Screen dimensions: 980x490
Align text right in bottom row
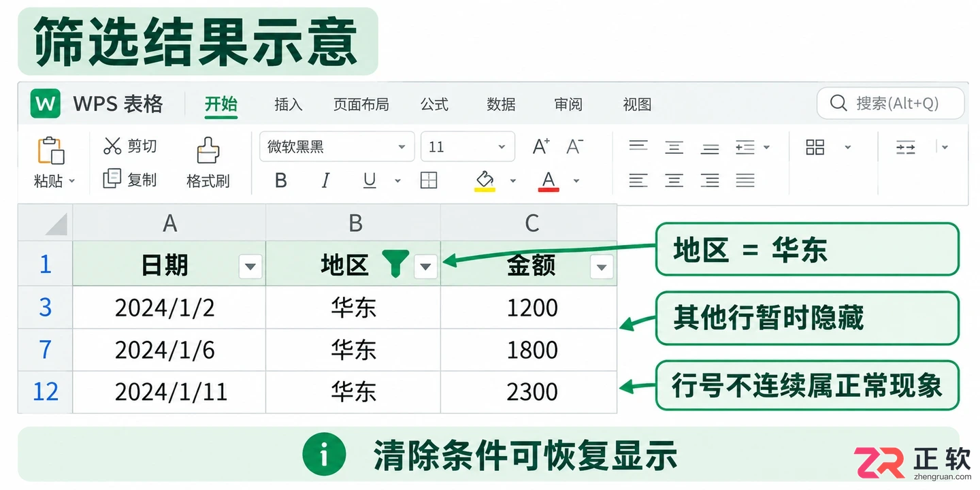710,180
